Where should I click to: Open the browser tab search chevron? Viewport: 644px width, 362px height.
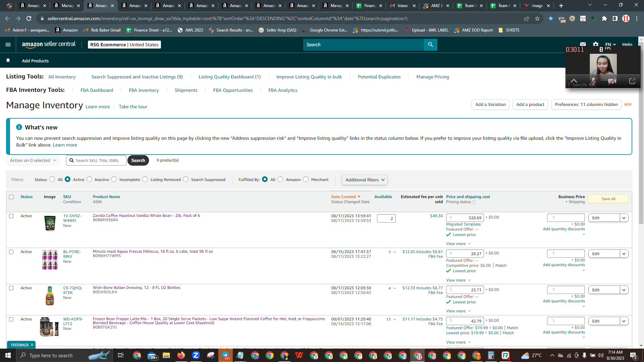(590, 5)
